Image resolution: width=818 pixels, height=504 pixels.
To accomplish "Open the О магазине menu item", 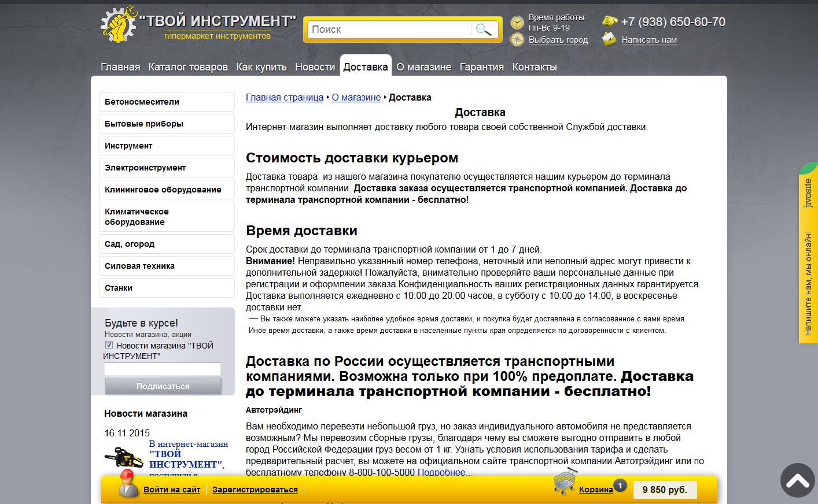I will tap(423, 67).
